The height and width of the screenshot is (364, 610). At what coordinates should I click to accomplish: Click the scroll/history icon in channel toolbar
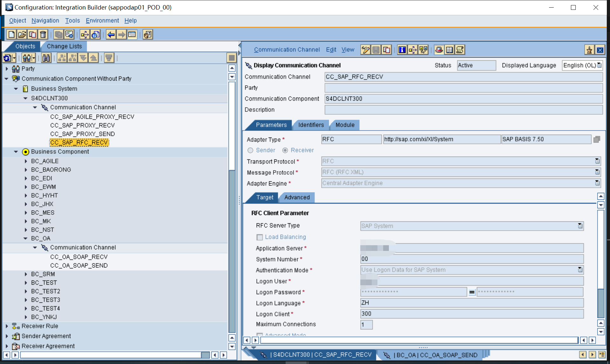coord(460,50)
